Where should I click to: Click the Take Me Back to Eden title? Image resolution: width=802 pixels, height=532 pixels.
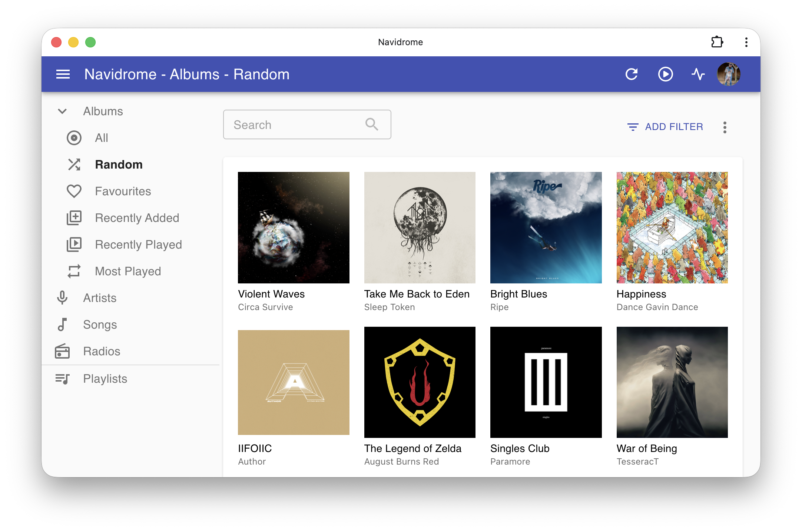click(x=417, y=294)
